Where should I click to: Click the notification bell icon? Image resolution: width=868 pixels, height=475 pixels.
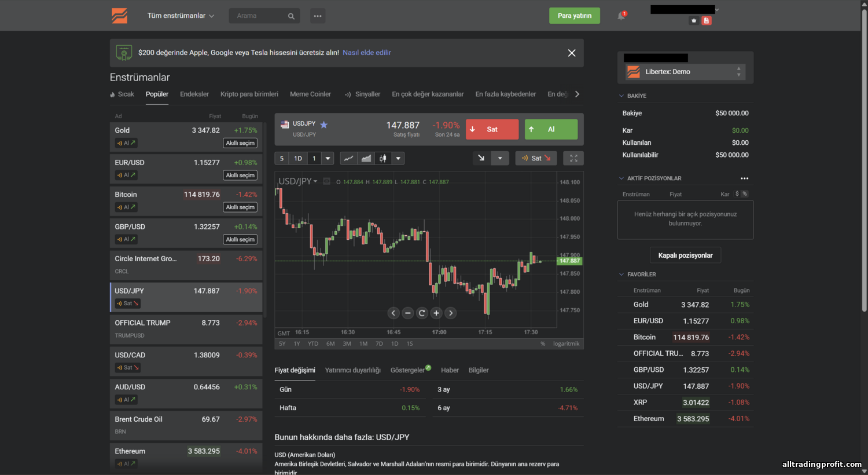pos(621,16)
